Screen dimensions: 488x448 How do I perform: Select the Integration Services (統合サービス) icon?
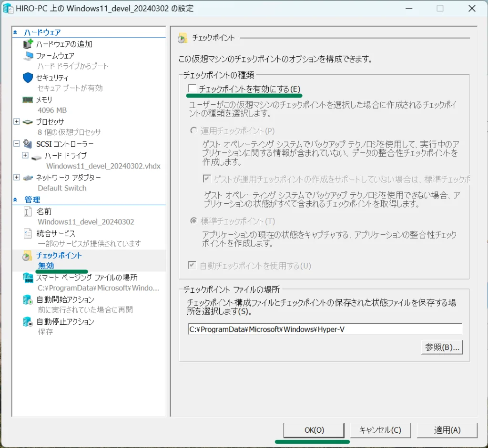(x=28, y=233)
